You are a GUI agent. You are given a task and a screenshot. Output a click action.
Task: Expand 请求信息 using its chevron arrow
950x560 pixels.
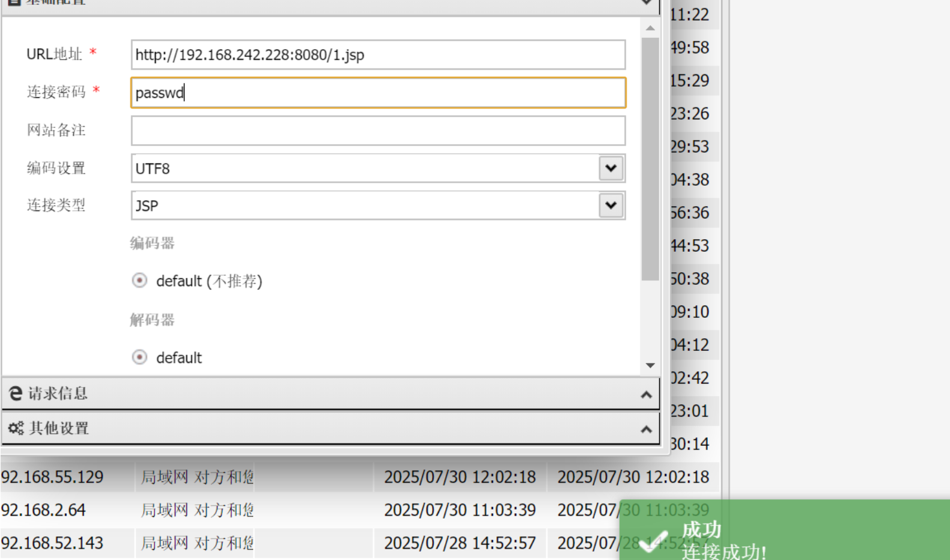coord(647,395)
